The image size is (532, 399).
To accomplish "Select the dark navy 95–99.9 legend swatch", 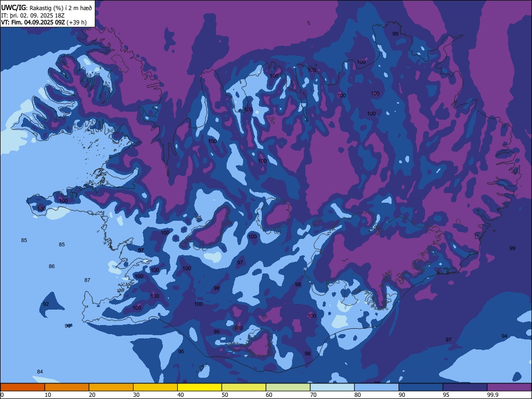I will [465, 387].
